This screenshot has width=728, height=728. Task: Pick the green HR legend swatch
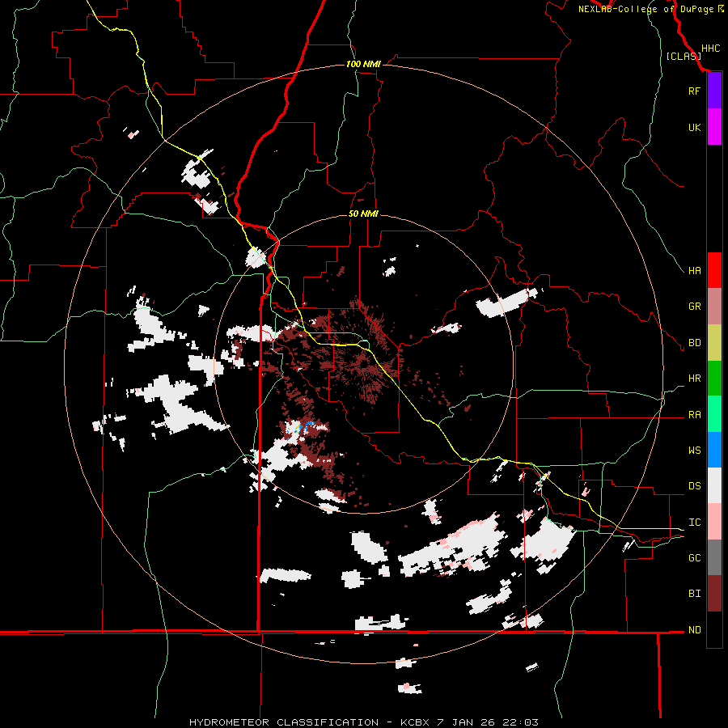pos(714,378)
